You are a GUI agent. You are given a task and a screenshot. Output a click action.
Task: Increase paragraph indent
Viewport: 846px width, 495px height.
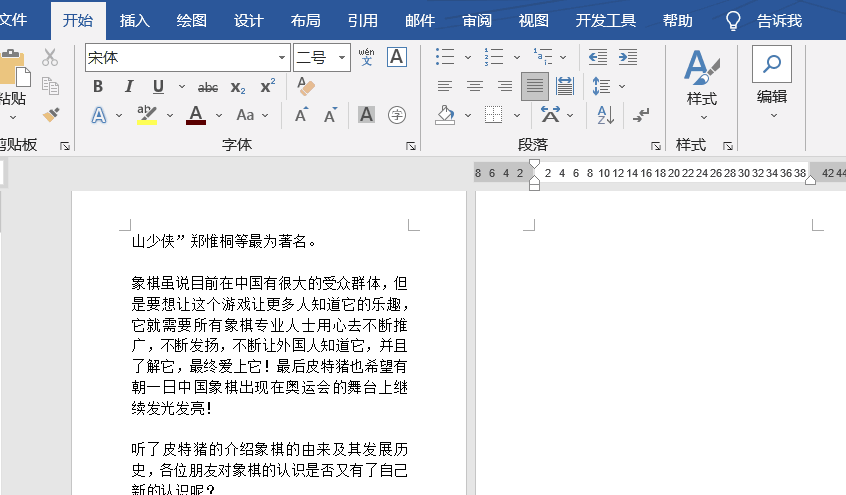(627, 57)
